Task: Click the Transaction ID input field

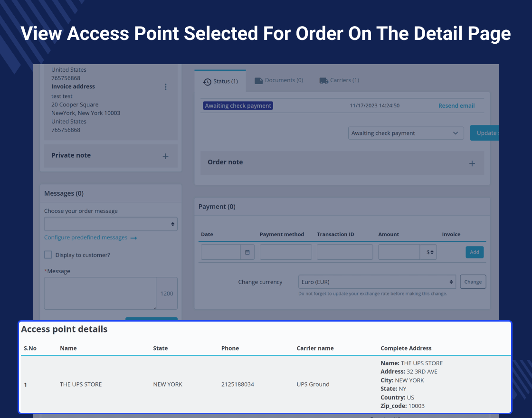Action: pyautogui.click(x=345, y=252)
